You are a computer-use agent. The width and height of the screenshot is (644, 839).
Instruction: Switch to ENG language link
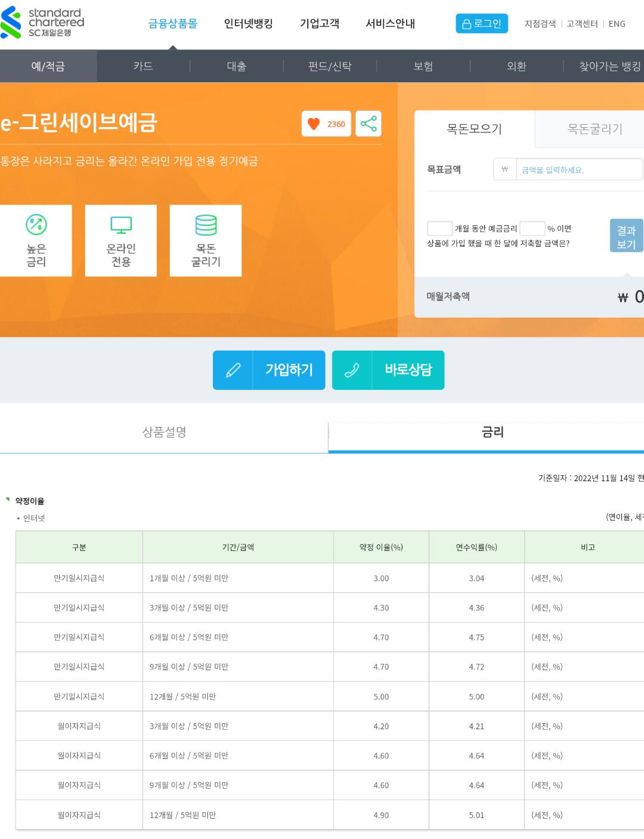click(x=617, y=24)
